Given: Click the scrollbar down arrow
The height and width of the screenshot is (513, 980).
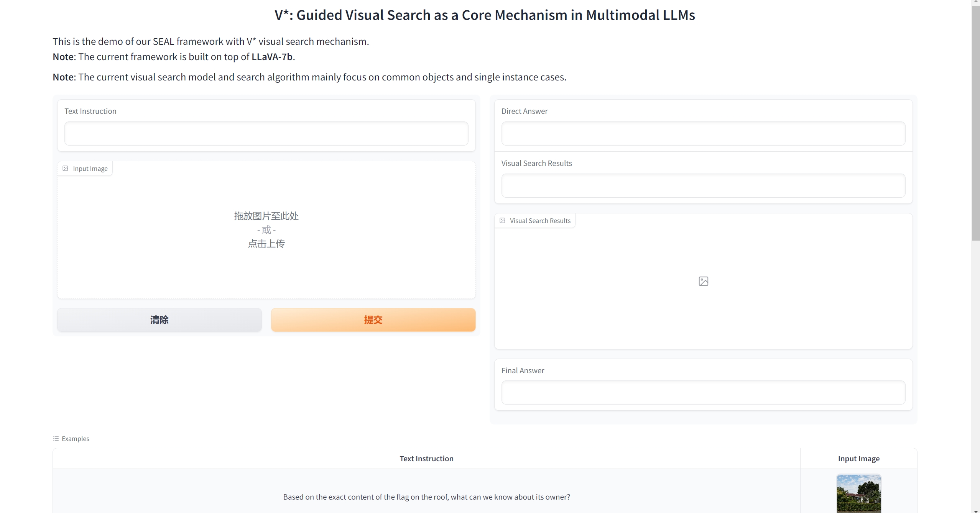Looking at the screenshot, I should (975, 510).
